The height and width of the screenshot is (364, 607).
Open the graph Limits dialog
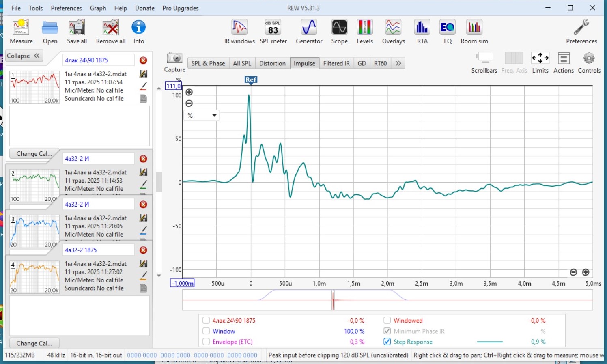540,62
